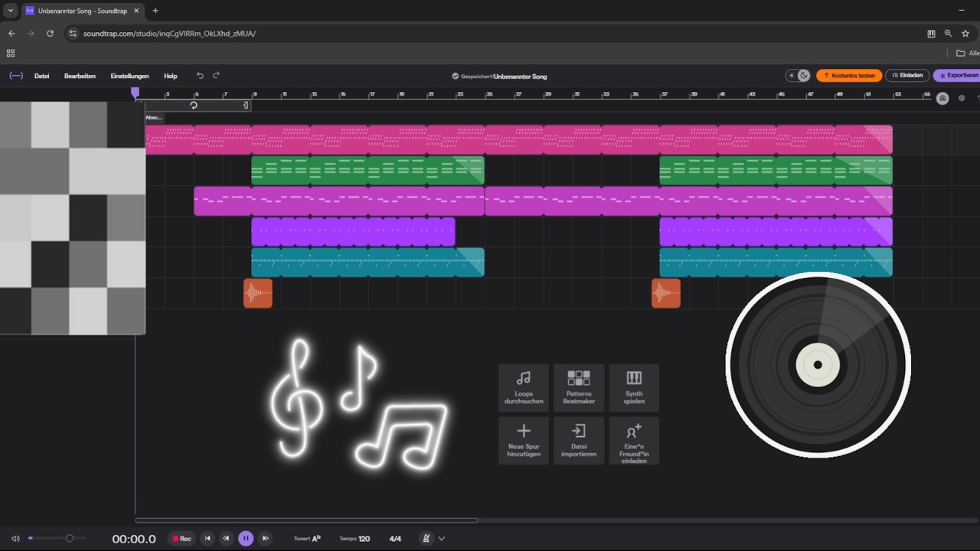Open the browser zoom magnifier icon
The image size is (980, 551).
tap(948, 34)
